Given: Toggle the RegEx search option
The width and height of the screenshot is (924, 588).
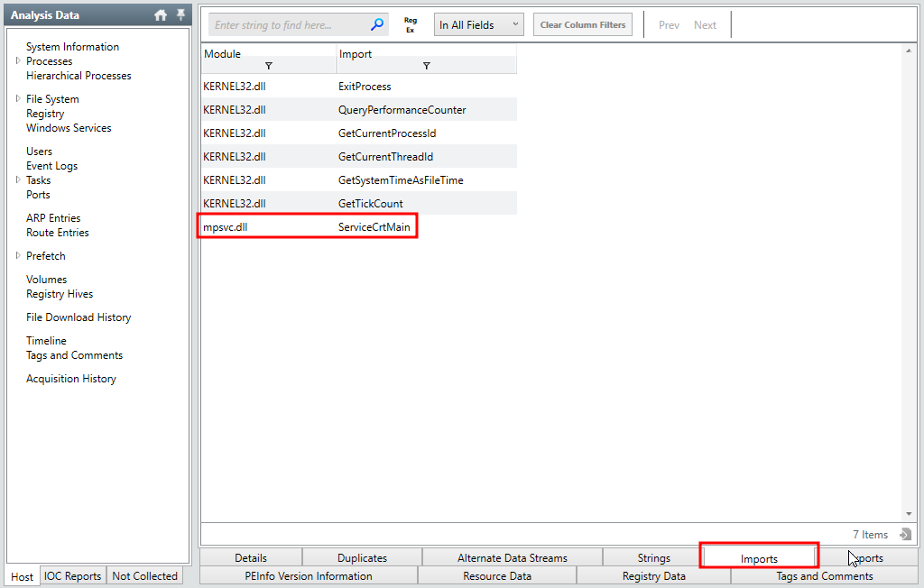Looking at the screenshot, I should tap(411, 25).
